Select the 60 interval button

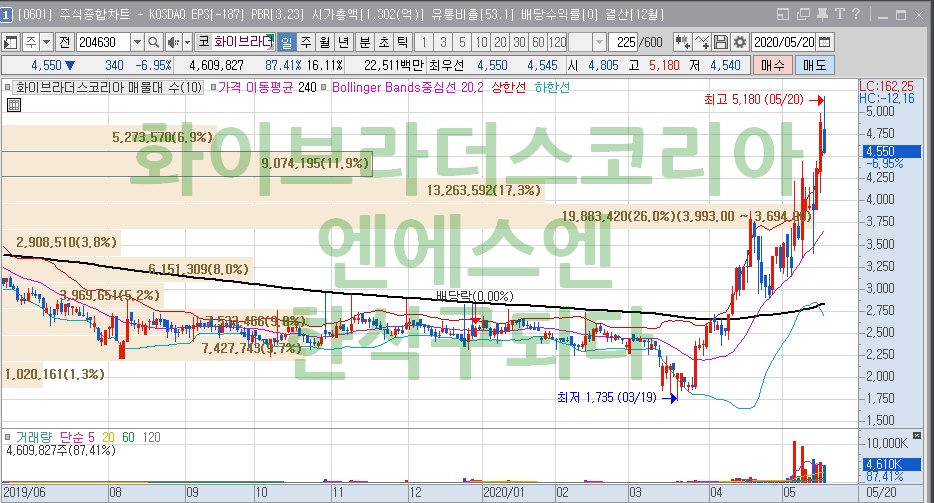[x=538, y=42]
